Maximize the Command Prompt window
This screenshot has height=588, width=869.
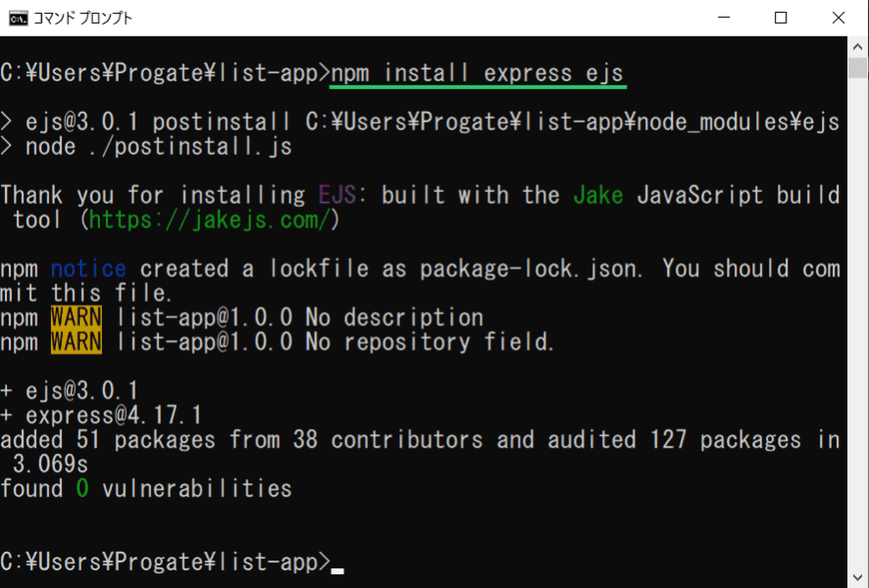781,18
